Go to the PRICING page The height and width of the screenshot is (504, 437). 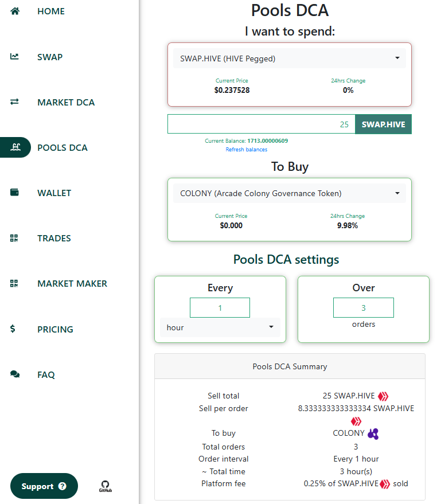coord(55,329)
